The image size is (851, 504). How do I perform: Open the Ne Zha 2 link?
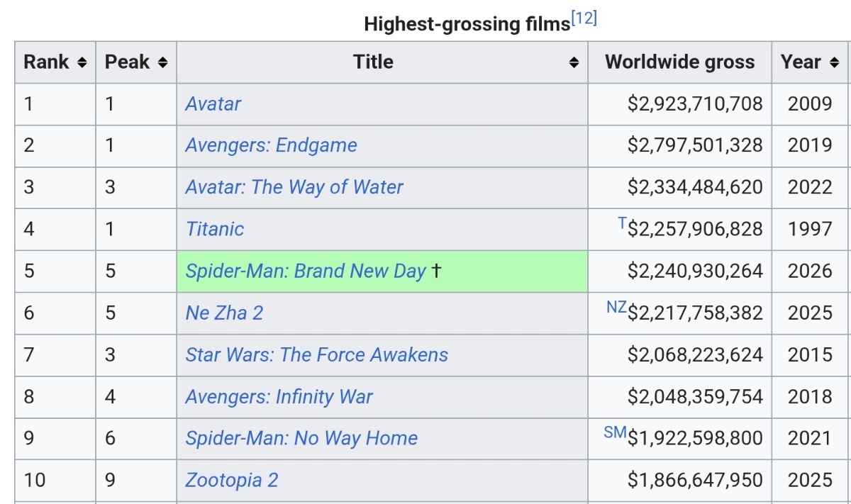point(224,313)
